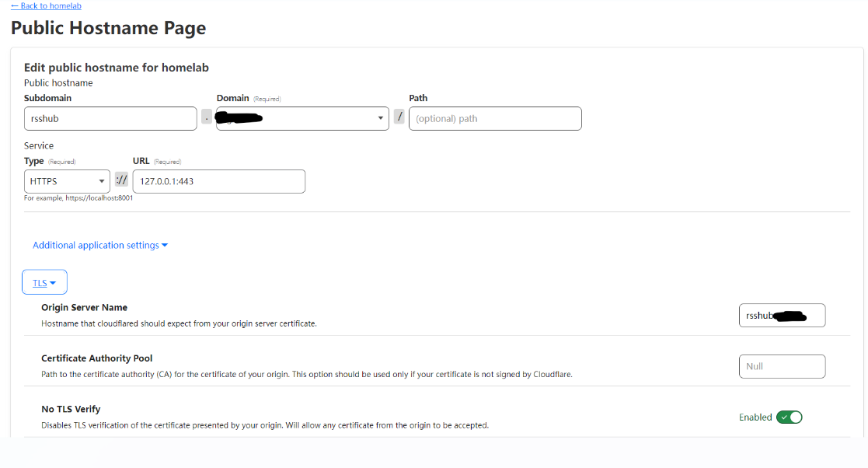Image resolution: width=868 pixels, height=468 pixels.
Task: Select the URL field showing 127.0.0.1:443
Action: click(218, 181)
